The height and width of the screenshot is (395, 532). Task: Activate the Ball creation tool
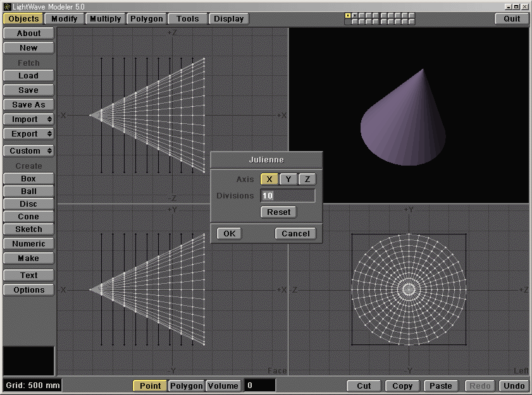coord(28,191)
